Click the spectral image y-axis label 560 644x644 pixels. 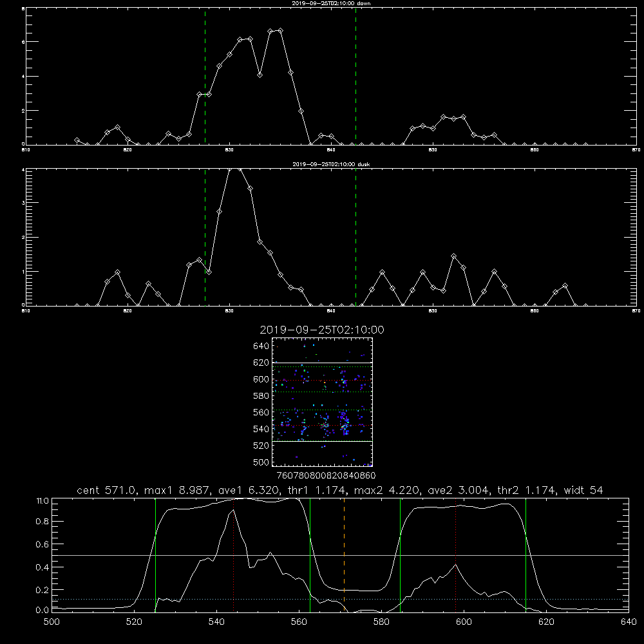261,412
